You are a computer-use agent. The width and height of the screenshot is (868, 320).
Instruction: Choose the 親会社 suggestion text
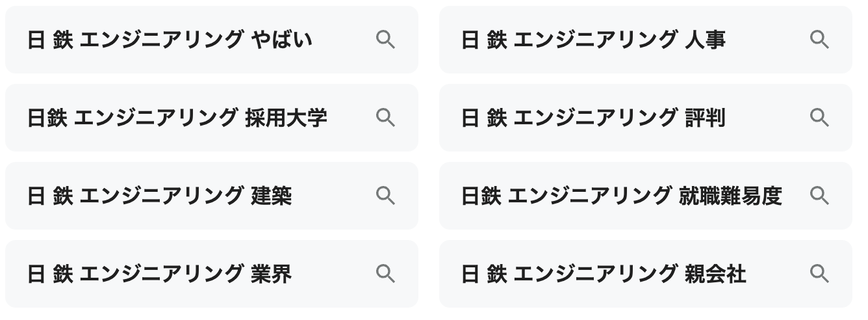pyautogui.click(x=604, y=274)
